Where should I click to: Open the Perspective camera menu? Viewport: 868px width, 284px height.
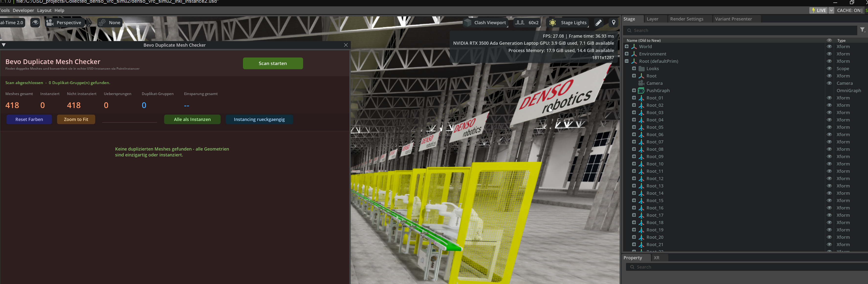click(x=64, y=22)
